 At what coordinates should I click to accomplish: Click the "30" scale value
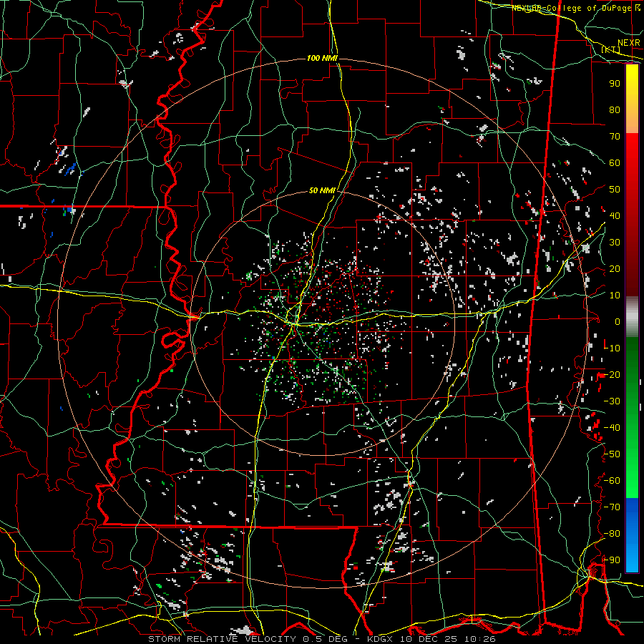tap(615, 243)
